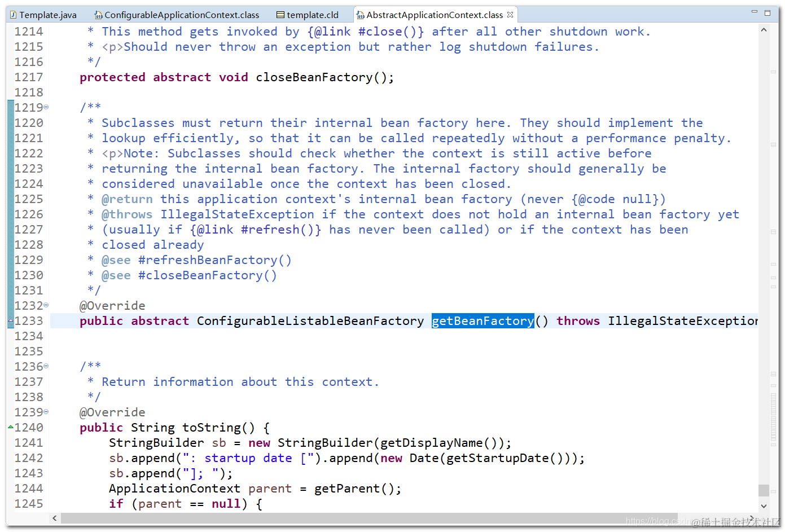Select the template.cld editor tab
Viewport: 785px width, 532px height.
pos(308,15)
